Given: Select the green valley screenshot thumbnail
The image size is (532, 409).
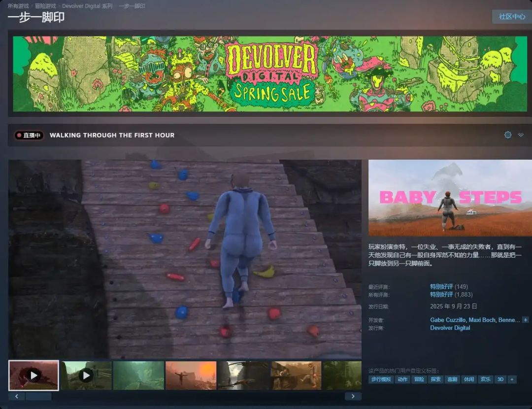Looking at the screenshot, I should pos(138,375).
